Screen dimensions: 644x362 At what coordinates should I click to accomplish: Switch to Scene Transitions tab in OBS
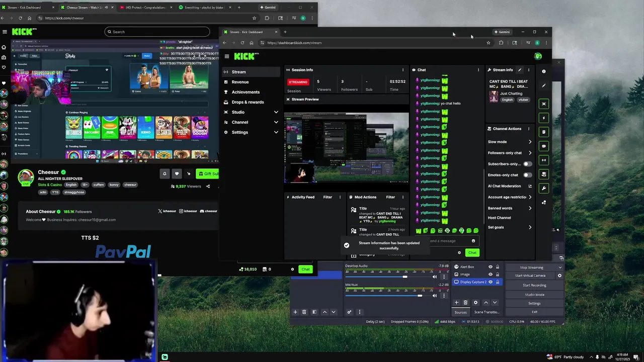pos(487,312)
